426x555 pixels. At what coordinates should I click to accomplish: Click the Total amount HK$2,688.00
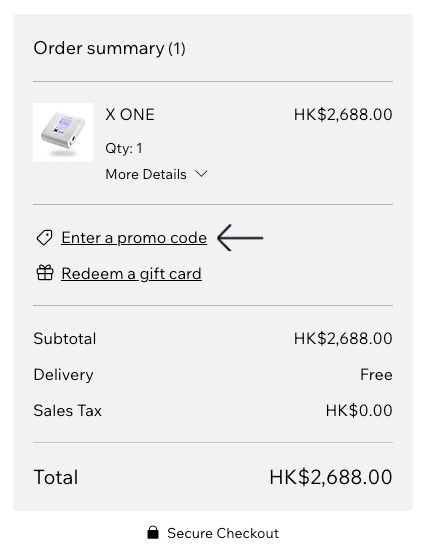click(x=331, y=477)
